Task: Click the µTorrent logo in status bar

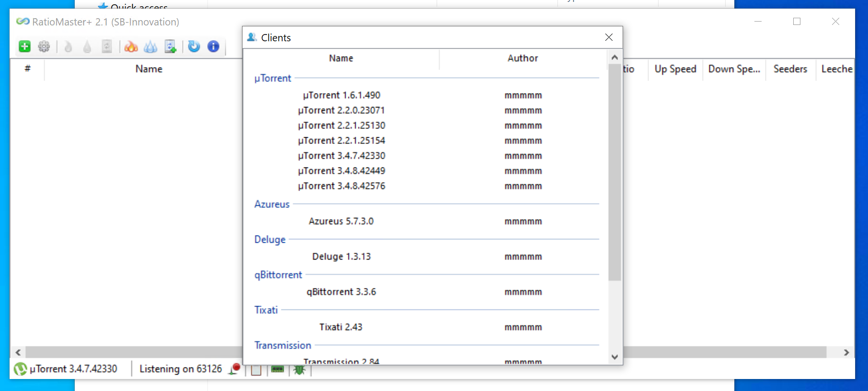Action: (x=20, y=369)
